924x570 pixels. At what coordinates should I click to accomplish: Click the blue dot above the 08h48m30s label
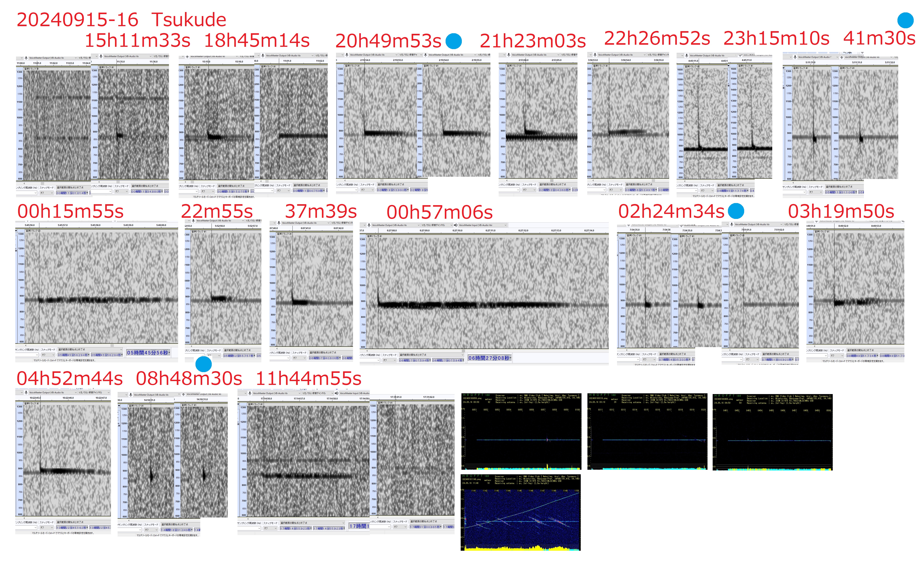(203, 364)
